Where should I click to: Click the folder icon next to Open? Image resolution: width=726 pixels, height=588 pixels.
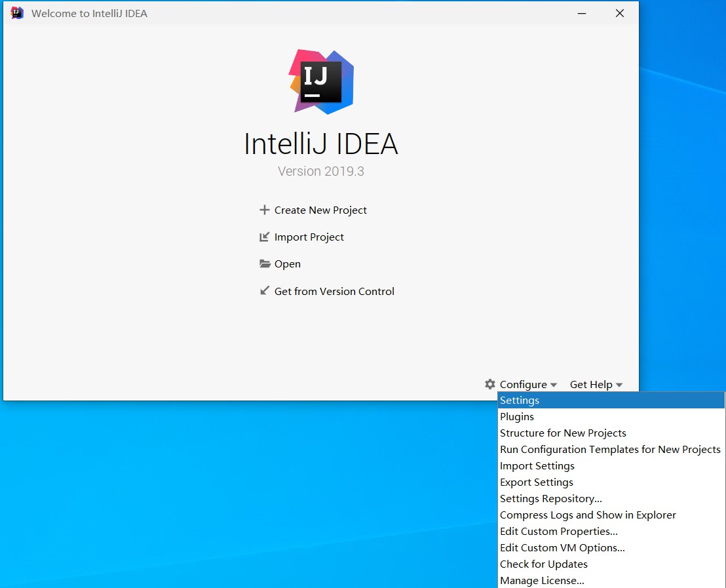coord(265,264)
